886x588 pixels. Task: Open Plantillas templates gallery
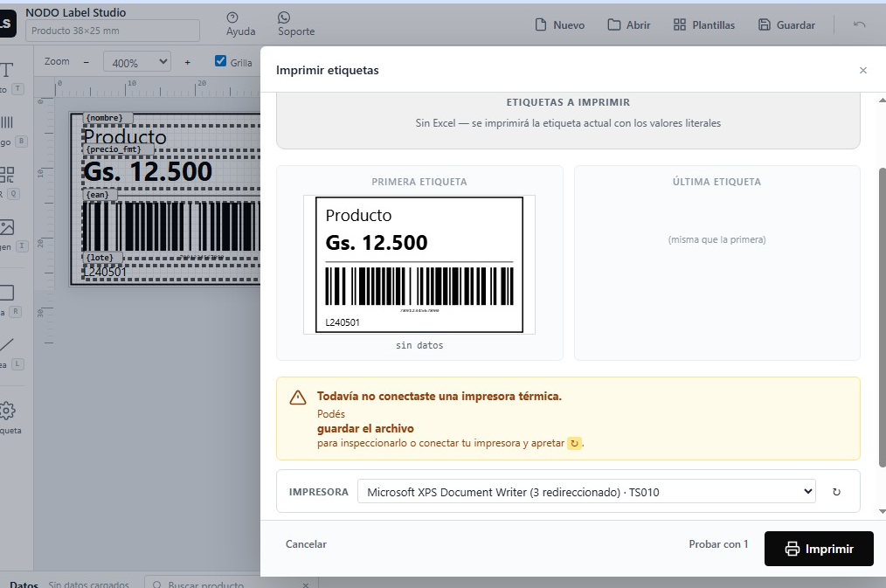(x=704, y=24)
